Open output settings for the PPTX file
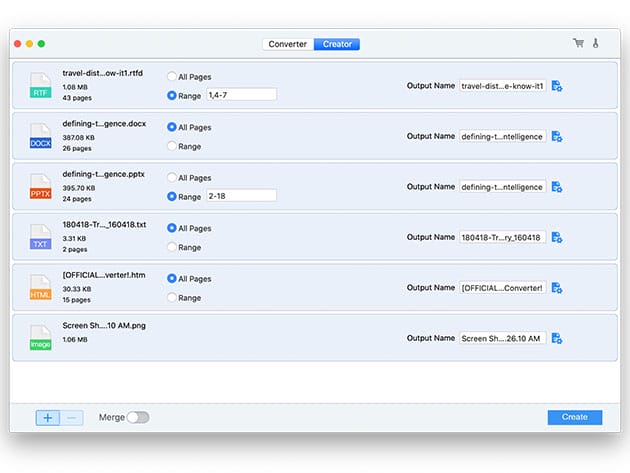The image size is (630, 473). pyautogui.click(x=557, y=187)
